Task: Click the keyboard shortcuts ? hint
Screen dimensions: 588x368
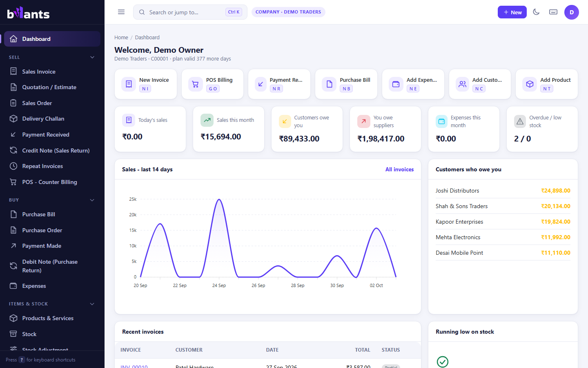Action: click(x=22, y=360)
